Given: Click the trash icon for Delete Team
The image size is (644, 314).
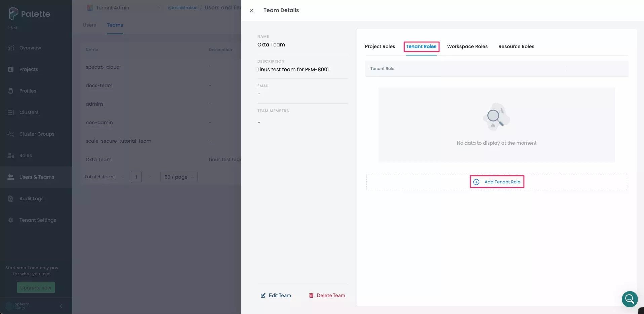Looking at the screenshot, I should pyautogui.click(x=311, y=295).
